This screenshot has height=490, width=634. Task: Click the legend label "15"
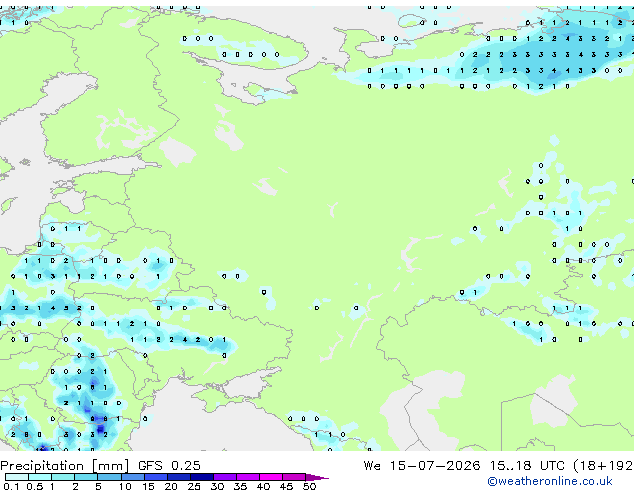(x=148, y=486)
